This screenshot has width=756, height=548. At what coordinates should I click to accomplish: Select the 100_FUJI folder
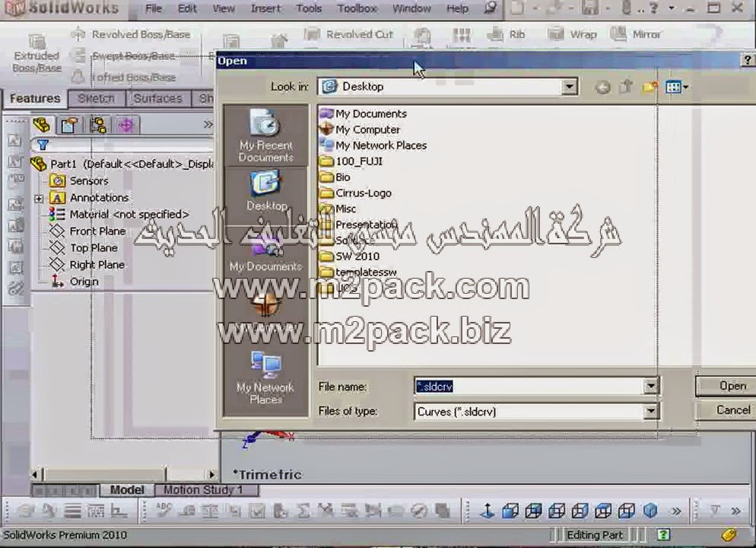click(351, 161)
